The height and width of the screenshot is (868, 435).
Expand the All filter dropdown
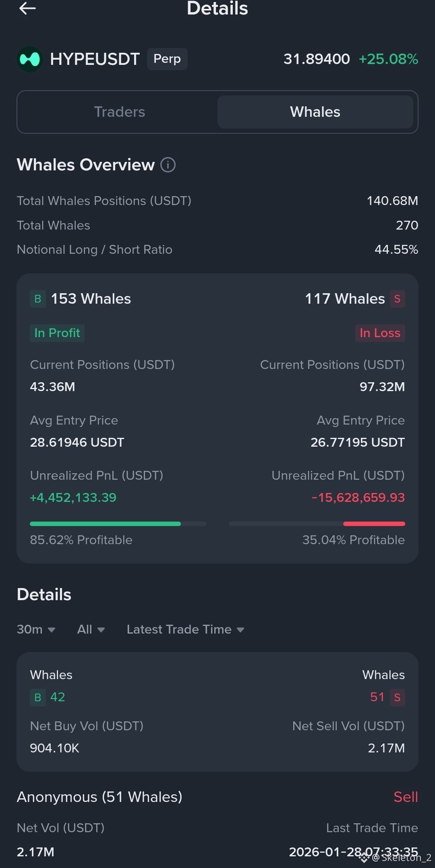point(91,629)
